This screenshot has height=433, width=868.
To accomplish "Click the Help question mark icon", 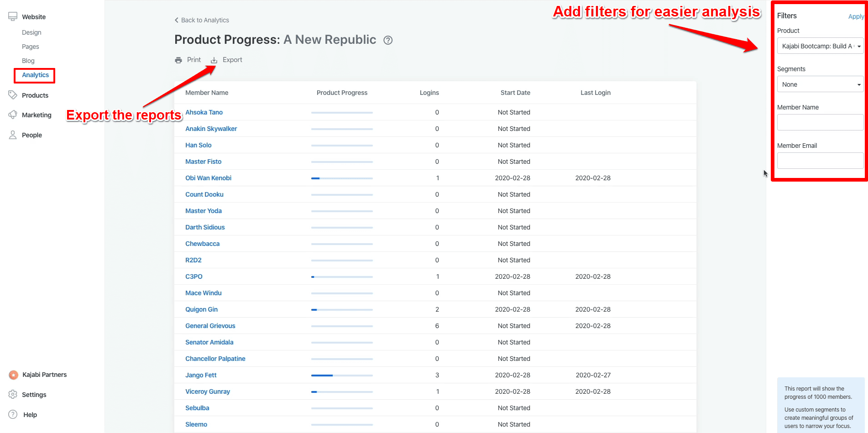I will tap(13, 414).
